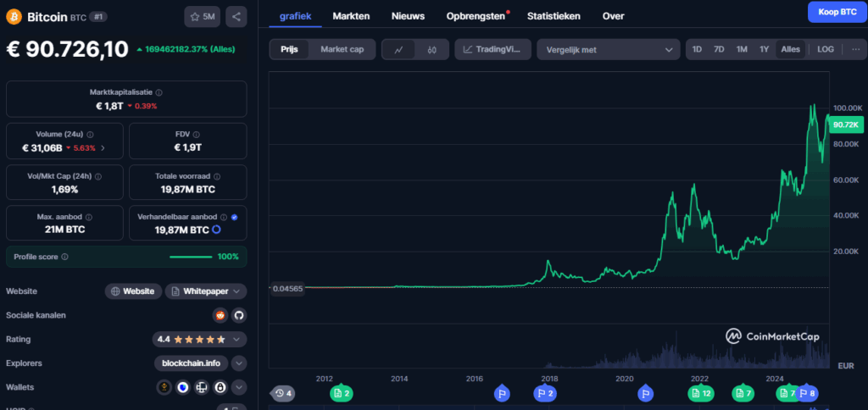Viewport: 868px width, 410px height.
Task: Click the verified badge by Verhandelbaar aanbod
Action: (234, 218)
